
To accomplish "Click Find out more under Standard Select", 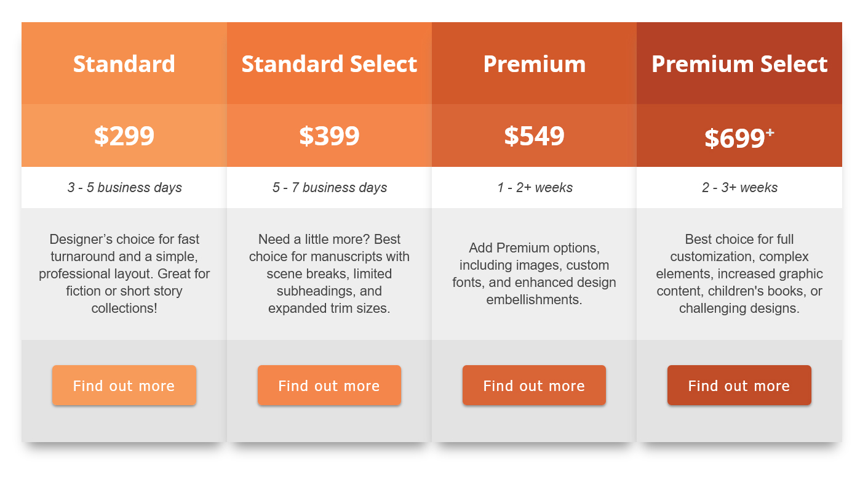I will [x=329, y=385].
